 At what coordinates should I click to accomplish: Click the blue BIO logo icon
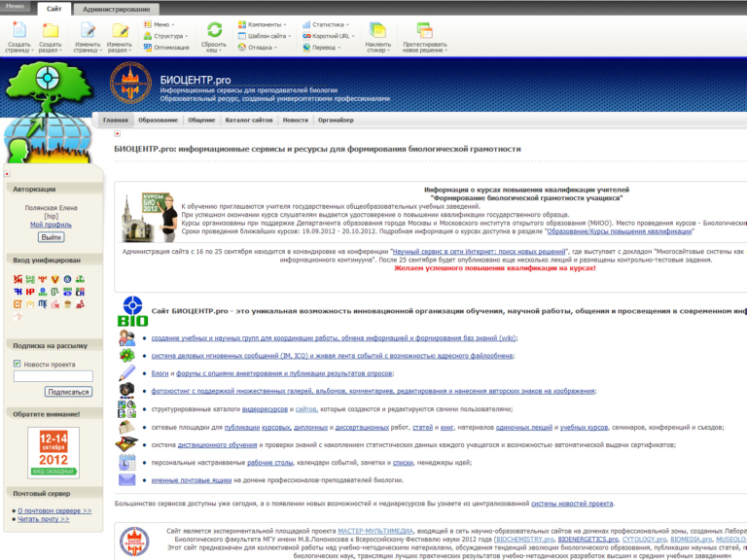pos(132,311)
